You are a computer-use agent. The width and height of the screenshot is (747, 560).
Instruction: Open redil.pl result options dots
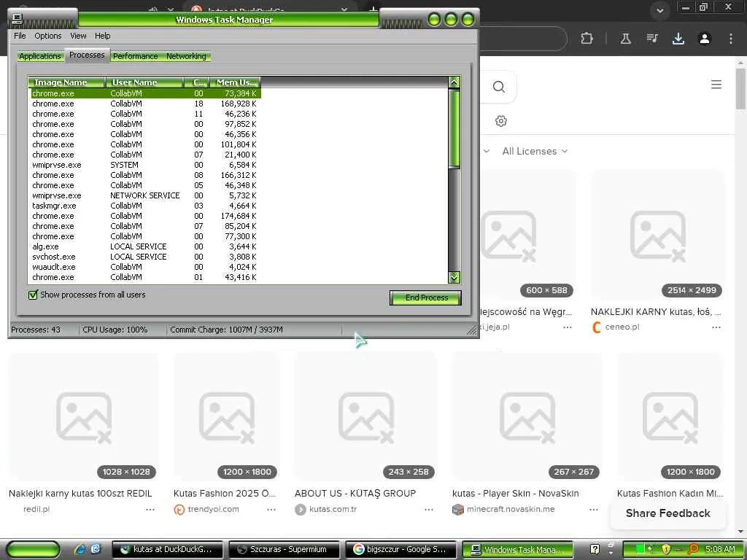[x=150, y=510]
